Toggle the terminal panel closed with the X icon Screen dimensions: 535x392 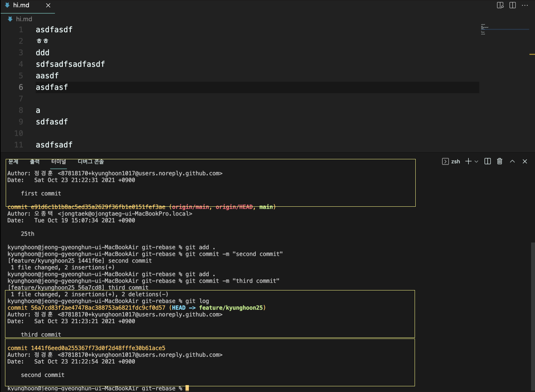[525, 161]
